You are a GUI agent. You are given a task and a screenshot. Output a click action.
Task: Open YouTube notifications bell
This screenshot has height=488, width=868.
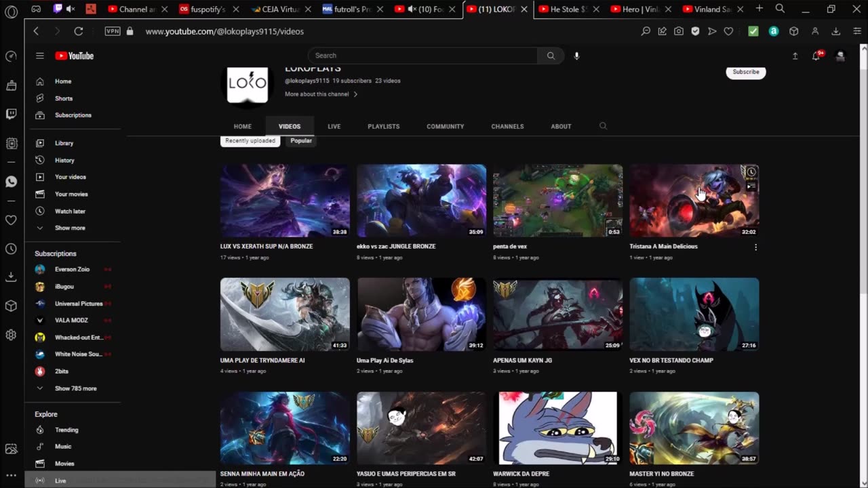pos(816,56)
